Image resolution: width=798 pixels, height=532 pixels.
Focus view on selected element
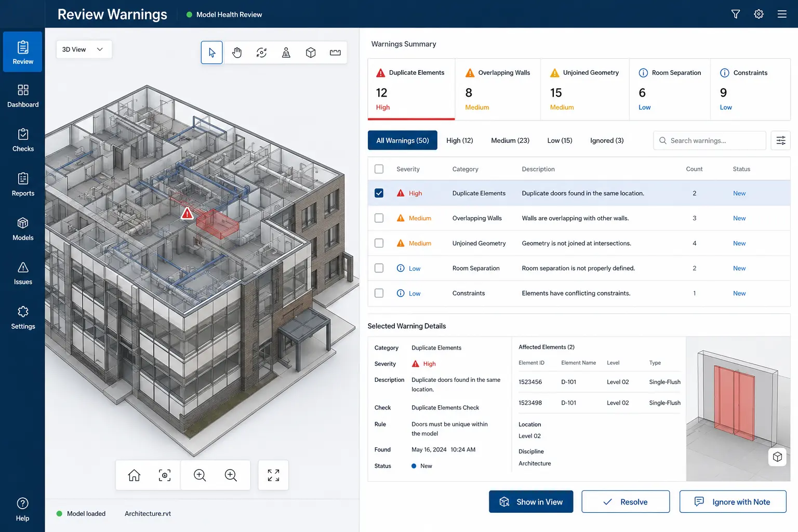click(165, 475)
